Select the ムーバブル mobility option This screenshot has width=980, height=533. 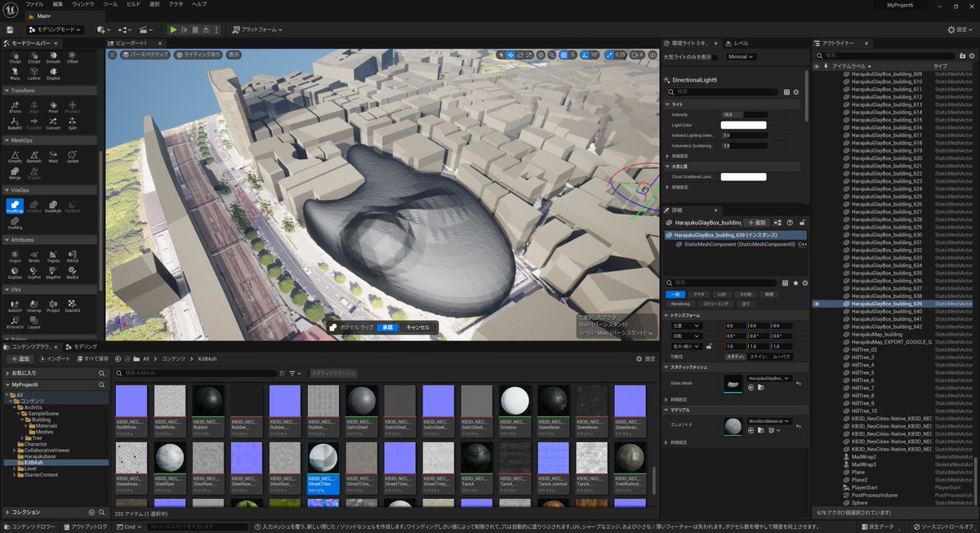[781, 357]
